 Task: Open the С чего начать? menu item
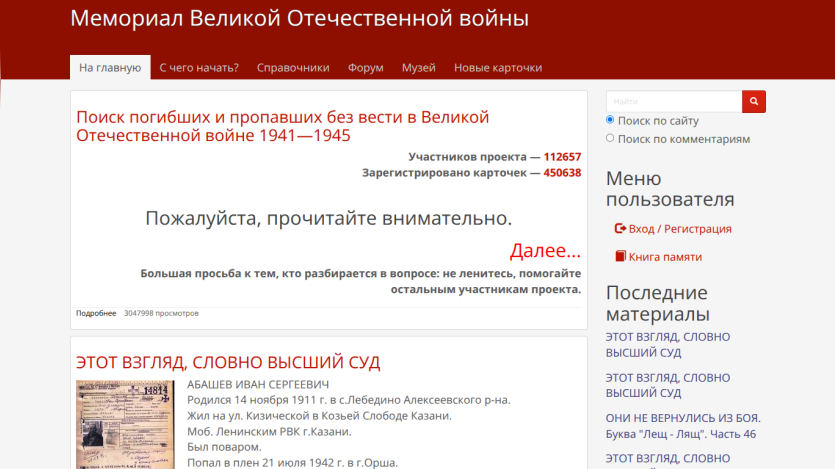(x=199, y=68)
